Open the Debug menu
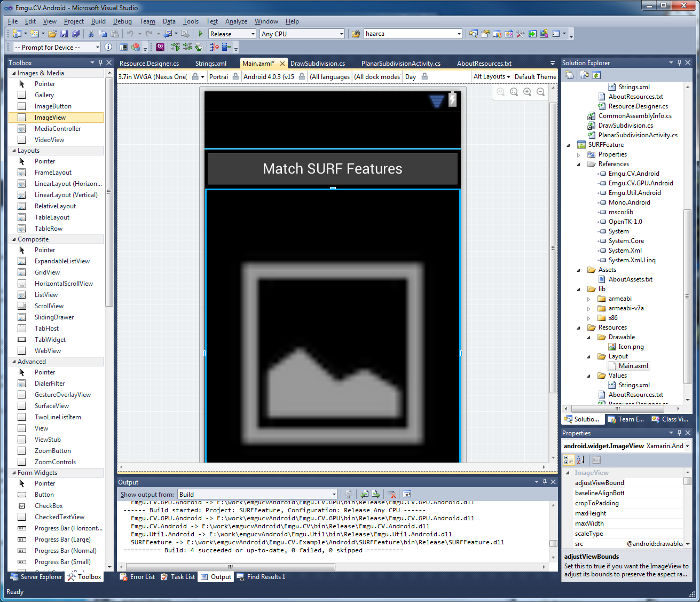The image size is (700, 602). coord(122,21)
